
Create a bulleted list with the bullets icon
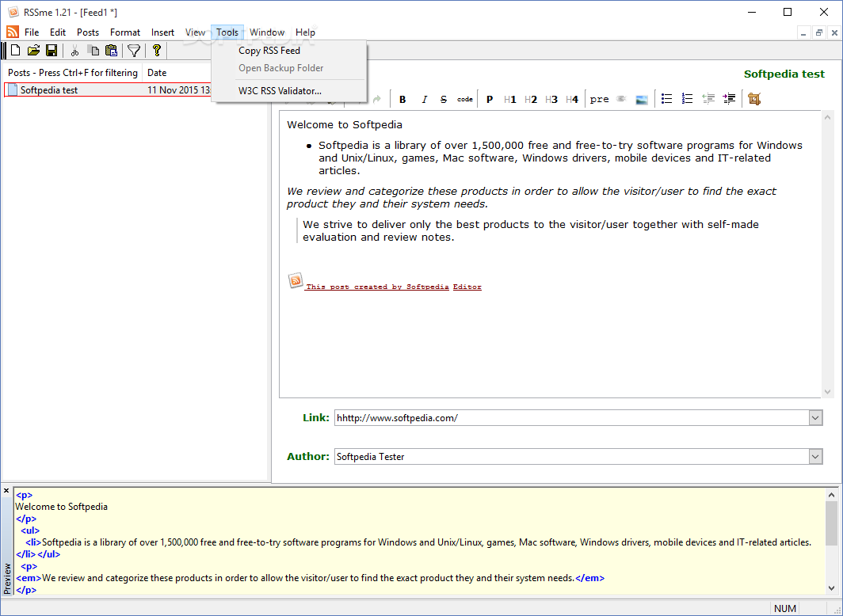666,99
